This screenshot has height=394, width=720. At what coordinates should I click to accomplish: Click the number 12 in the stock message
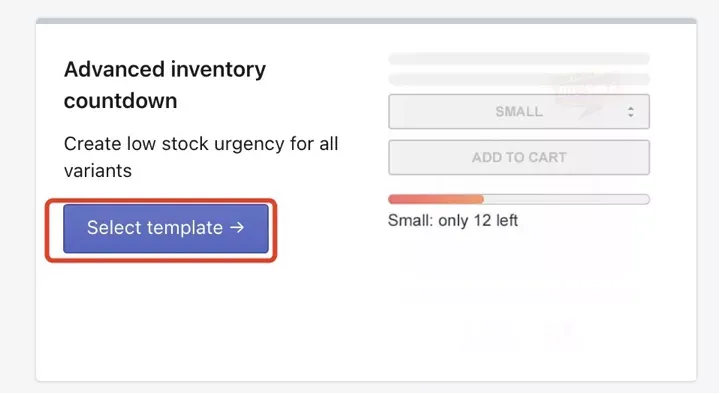(482, 220)
